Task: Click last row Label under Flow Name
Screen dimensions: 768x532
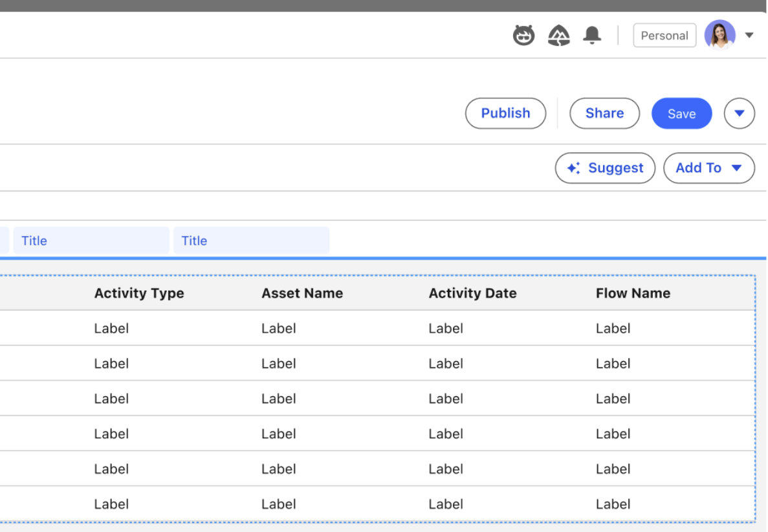Action: 613,504
